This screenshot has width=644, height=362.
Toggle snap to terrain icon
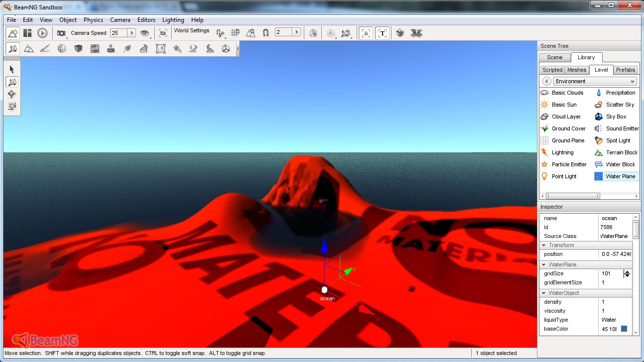(x=251, y=33)
